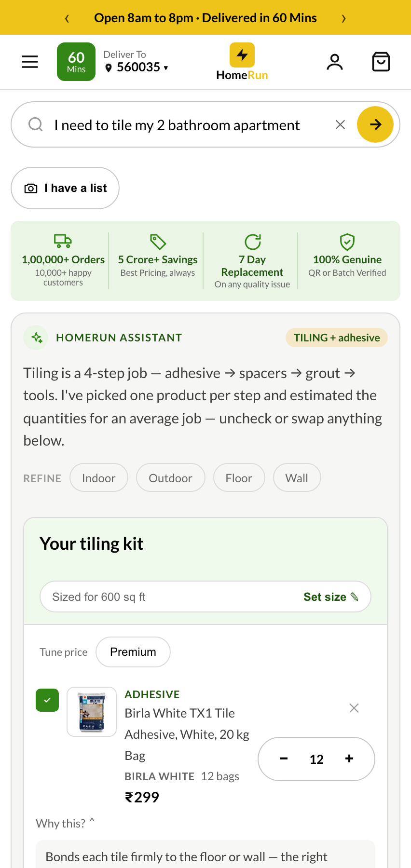This screenshot has width=411, height=868.
Task: Filter by the Floor chip
Action: [239, 478]
